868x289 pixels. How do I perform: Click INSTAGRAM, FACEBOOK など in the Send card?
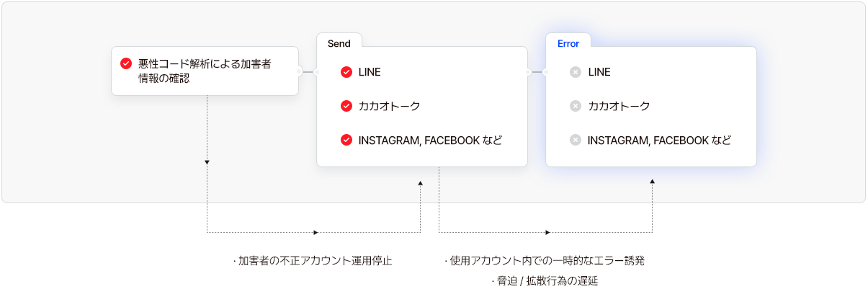click(x=430, y=141)
